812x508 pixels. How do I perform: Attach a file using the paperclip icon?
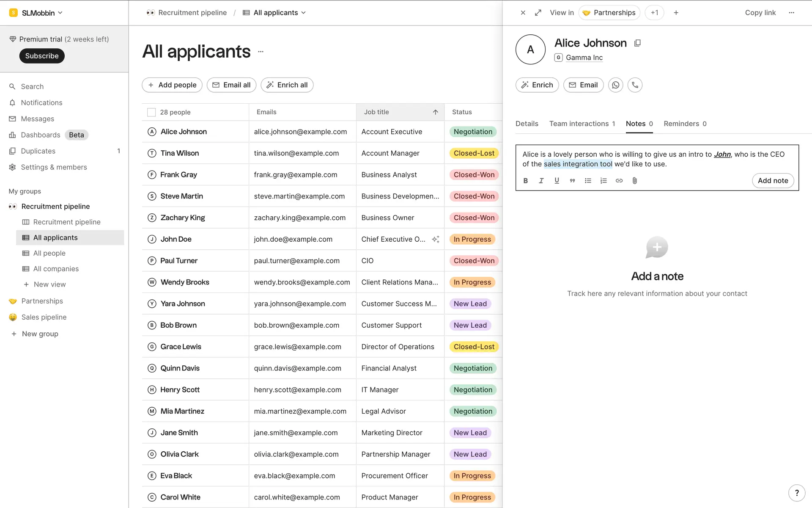(634, 181)
